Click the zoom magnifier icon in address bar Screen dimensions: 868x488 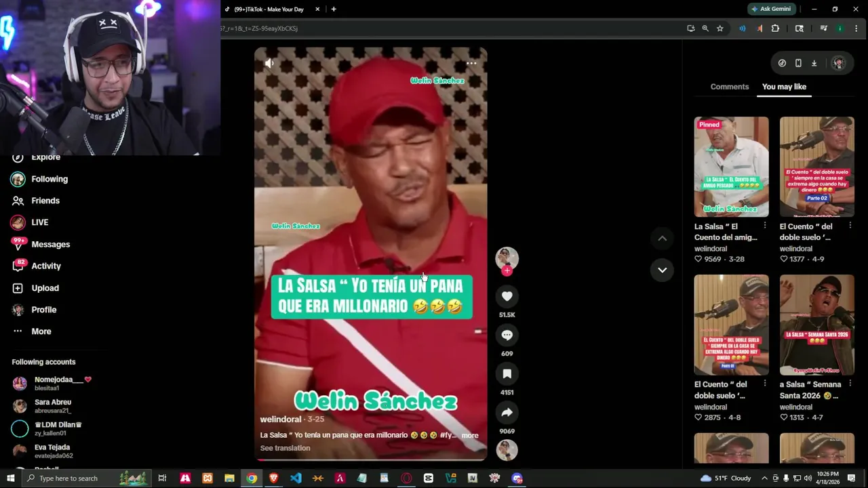click(x=705, y=28)
